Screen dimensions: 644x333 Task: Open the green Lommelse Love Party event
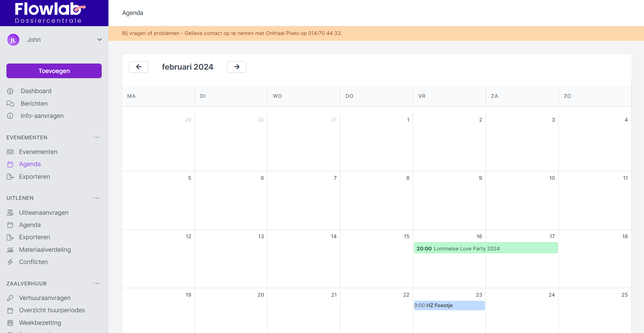click(485, 248)
